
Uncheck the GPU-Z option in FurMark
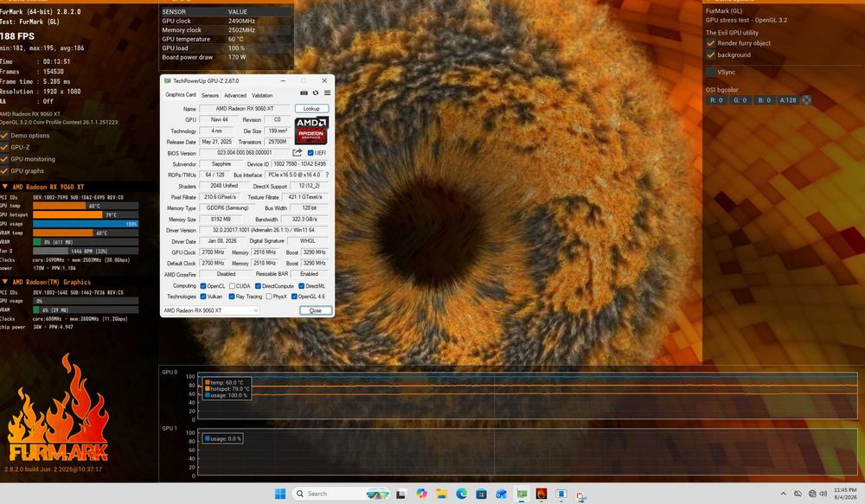[4, 147]
